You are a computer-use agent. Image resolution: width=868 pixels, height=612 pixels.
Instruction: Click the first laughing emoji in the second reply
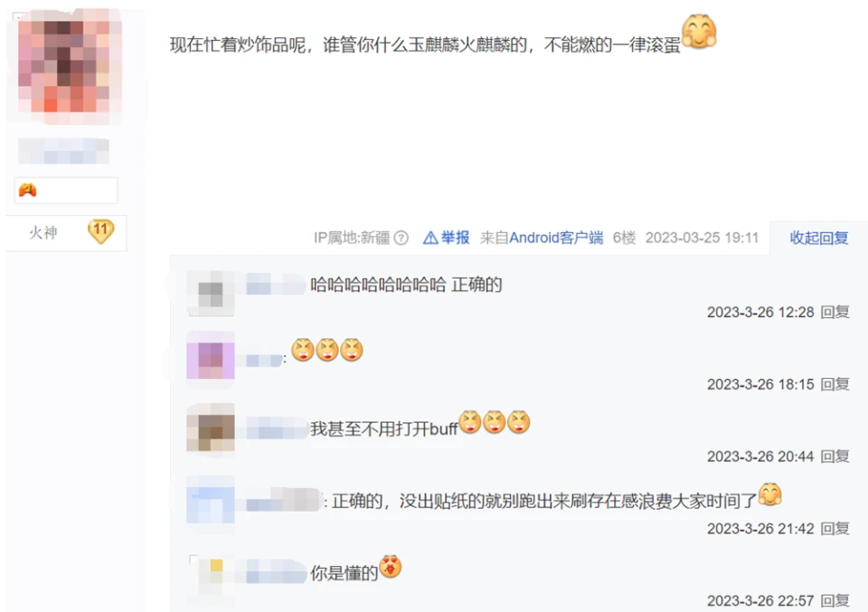click(x=303, y=350)
